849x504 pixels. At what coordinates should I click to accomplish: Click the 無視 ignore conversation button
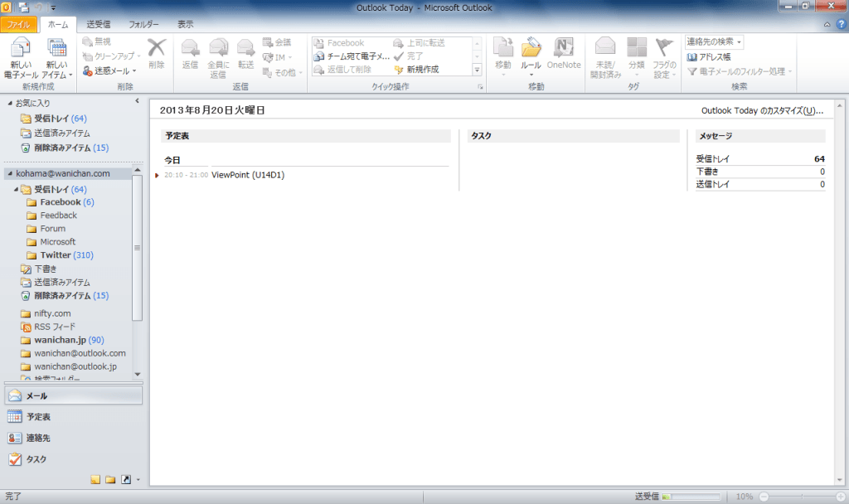click(96, 41)
